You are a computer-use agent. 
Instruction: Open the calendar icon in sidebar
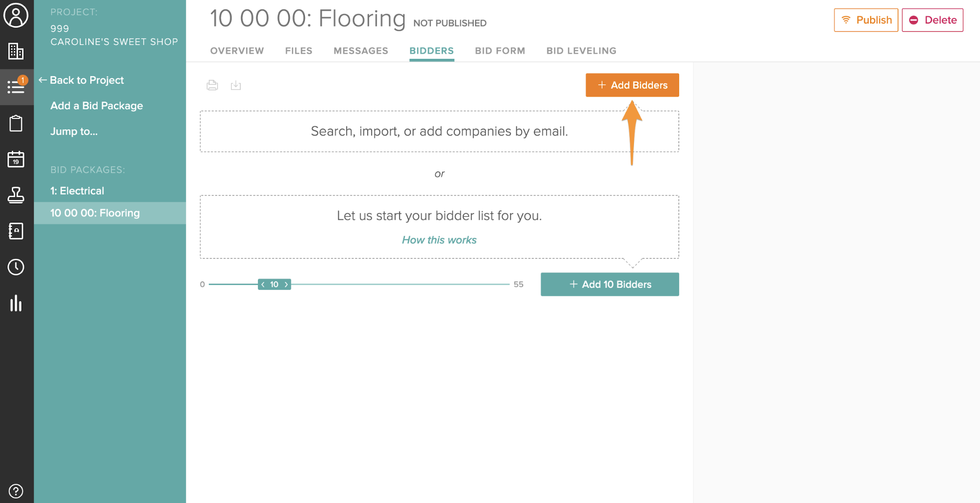point(16,159)
